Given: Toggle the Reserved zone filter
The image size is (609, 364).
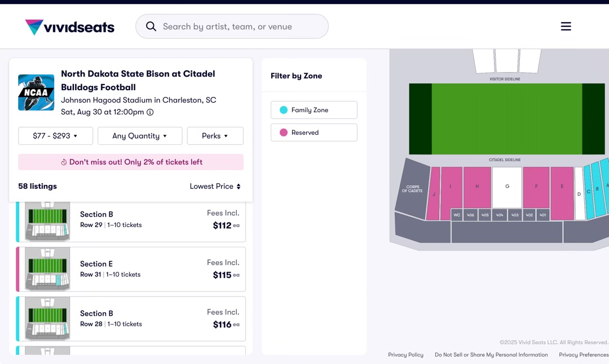Looking at the screenshot, I should point(314,132).
